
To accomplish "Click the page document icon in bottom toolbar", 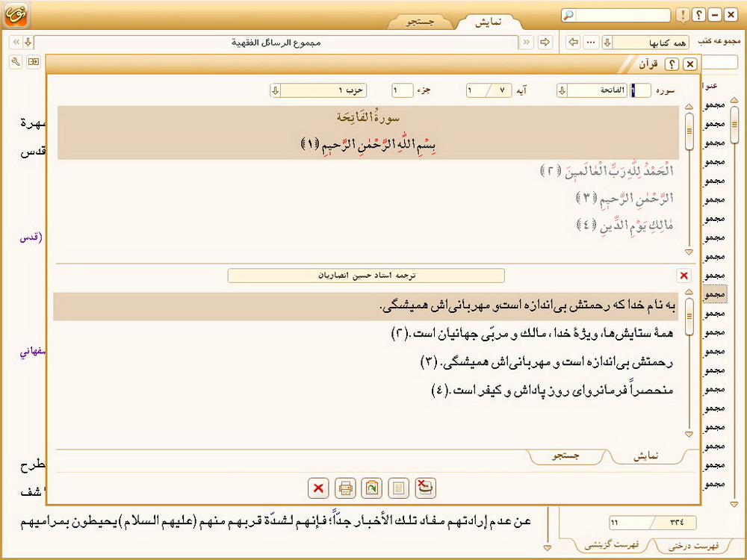I will point(398,488).
